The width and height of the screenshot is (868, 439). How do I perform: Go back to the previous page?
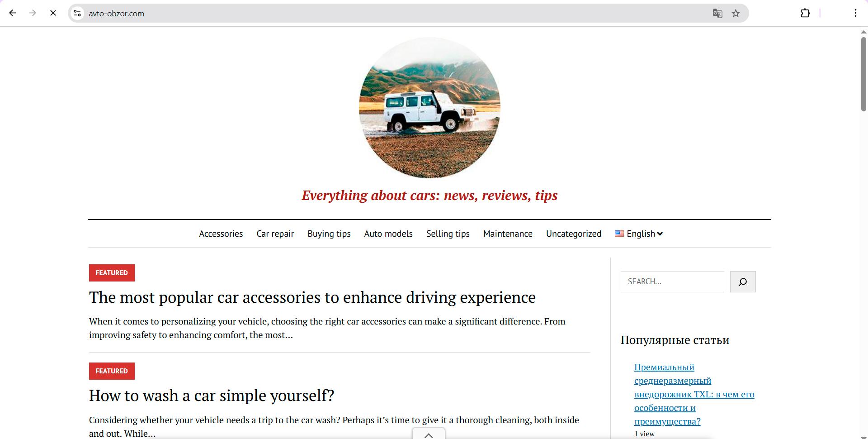12,13
